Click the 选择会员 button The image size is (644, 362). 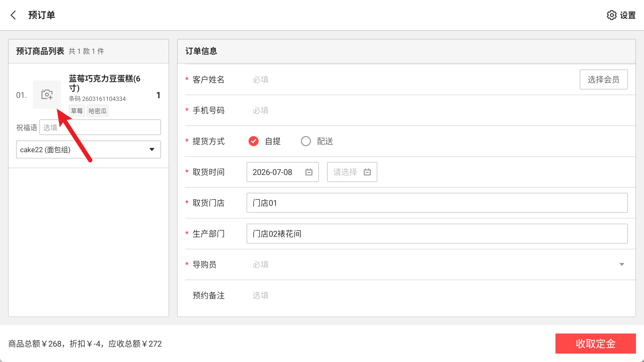(x=603, y=79)
